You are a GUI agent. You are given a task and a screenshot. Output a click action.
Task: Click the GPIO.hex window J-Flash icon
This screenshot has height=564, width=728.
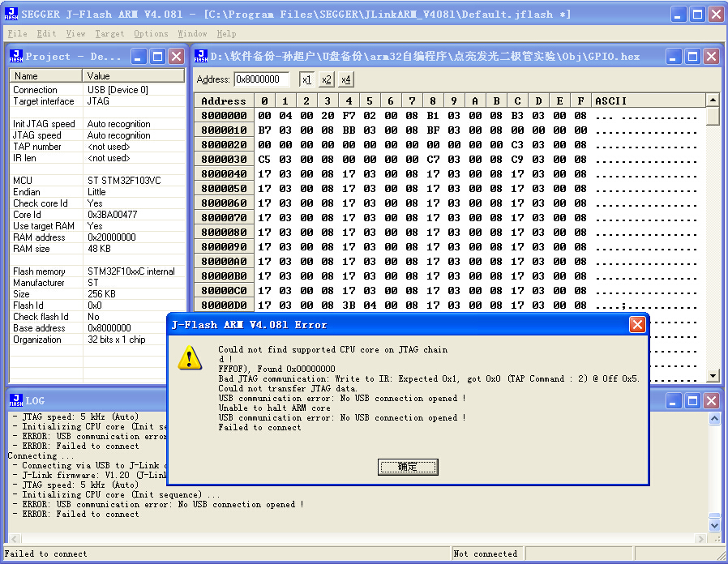(201, 56)
